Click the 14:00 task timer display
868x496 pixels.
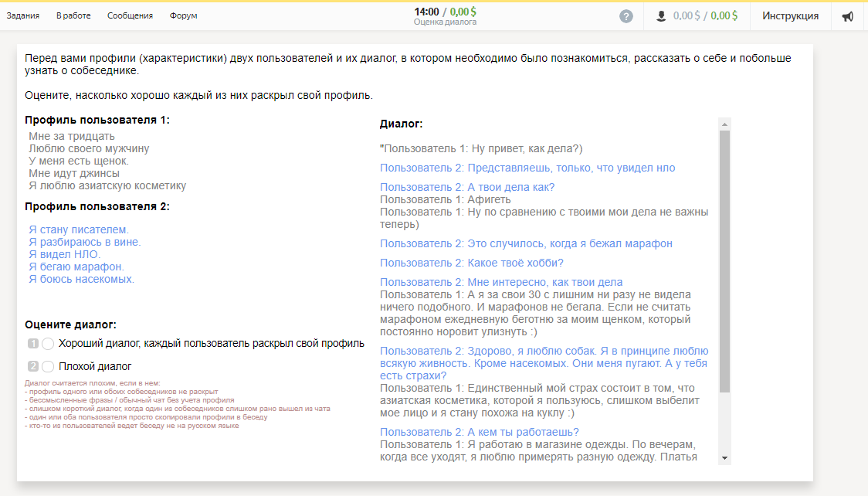point(426,12)
